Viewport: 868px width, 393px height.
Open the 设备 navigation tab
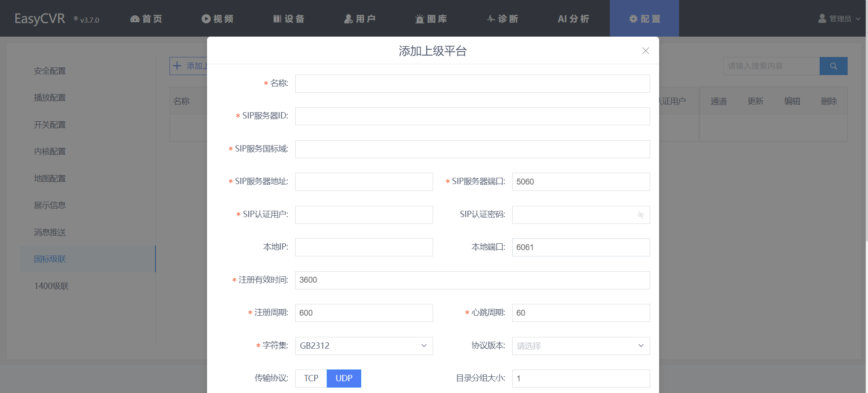(289, 19)
